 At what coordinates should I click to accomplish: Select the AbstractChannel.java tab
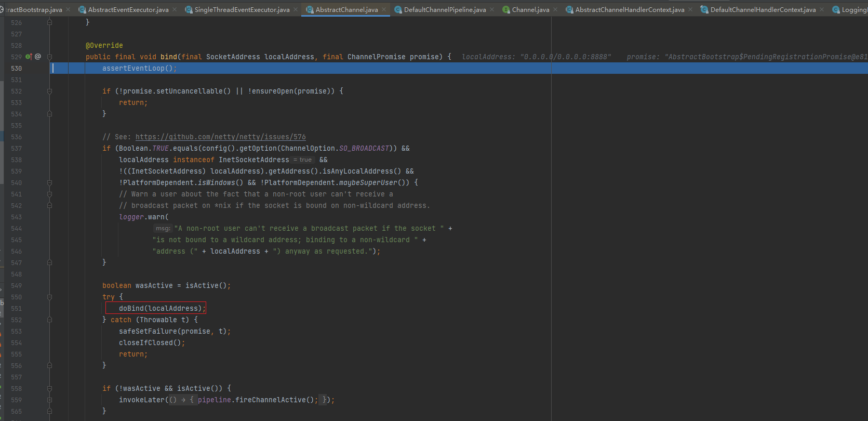tap(346, 10)
